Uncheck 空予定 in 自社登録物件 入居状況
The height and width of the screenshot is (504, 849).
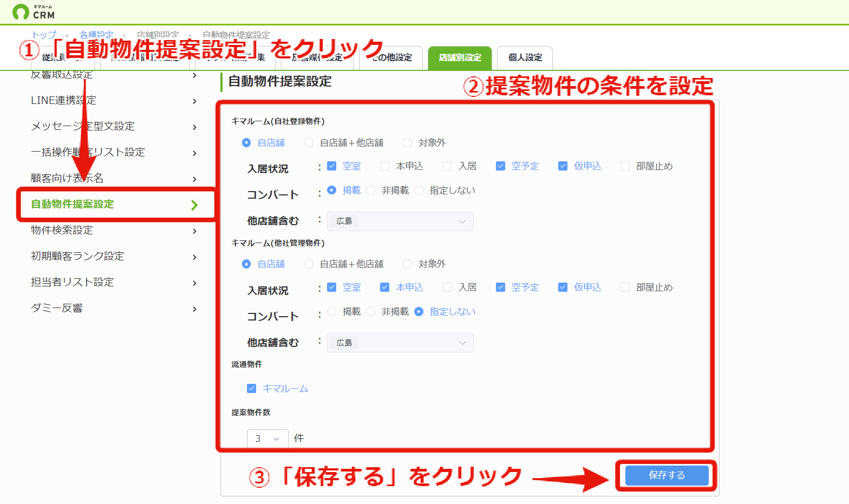(500, 166)
